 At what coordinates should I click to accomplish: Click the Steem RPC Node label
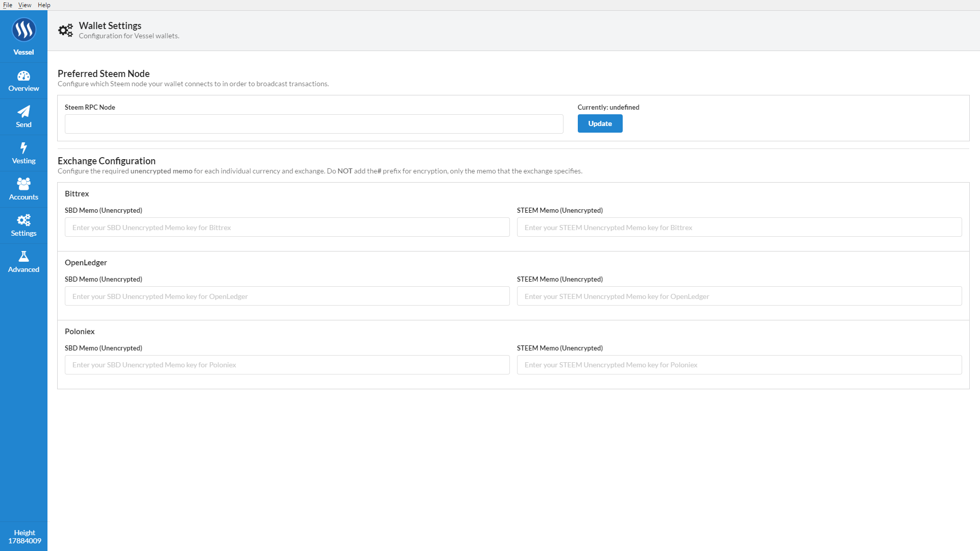coord(90,107)
